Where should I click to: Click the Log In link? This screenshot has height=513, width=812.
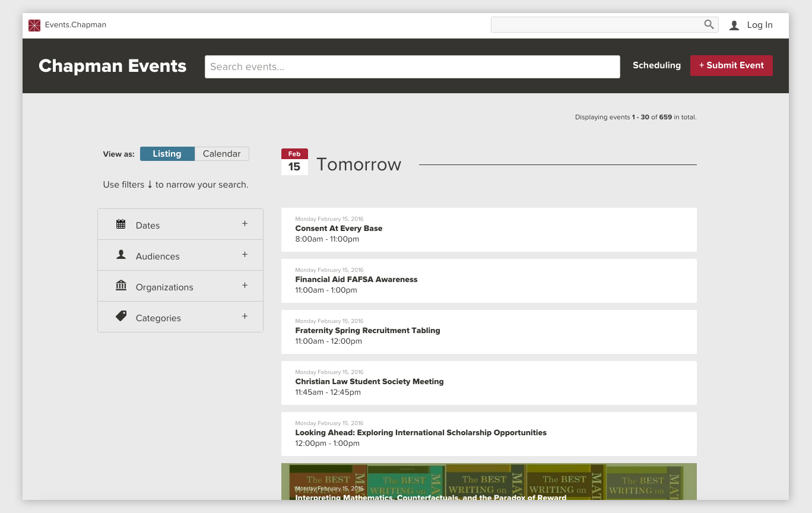pos(760,25)
